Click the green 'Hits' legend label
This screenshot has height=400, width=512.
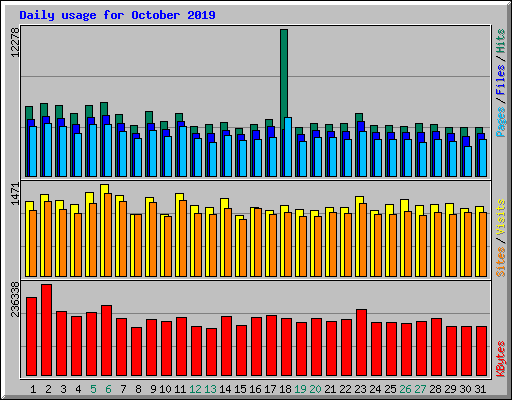501,41
